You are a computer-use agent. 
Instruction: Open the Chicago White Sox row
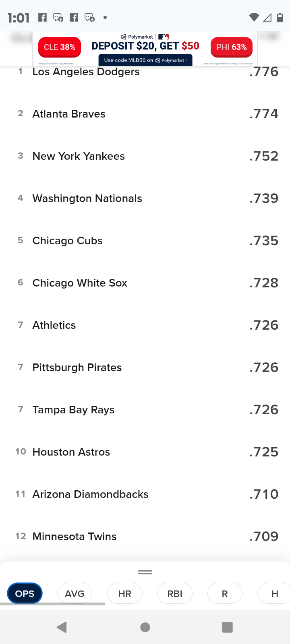click(x=145, y=283)
